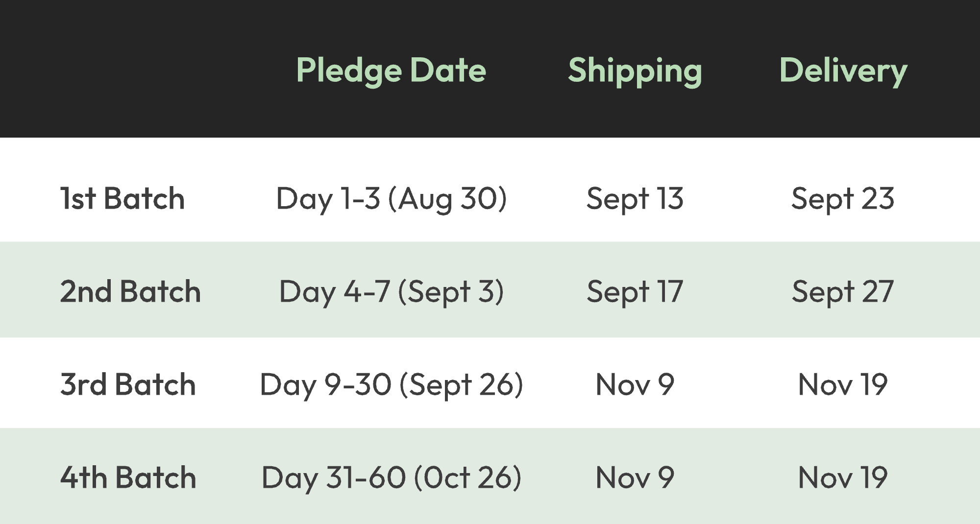
Task: Click the Shipping column header
Action: pyautogui.click(x=635, y=71)
